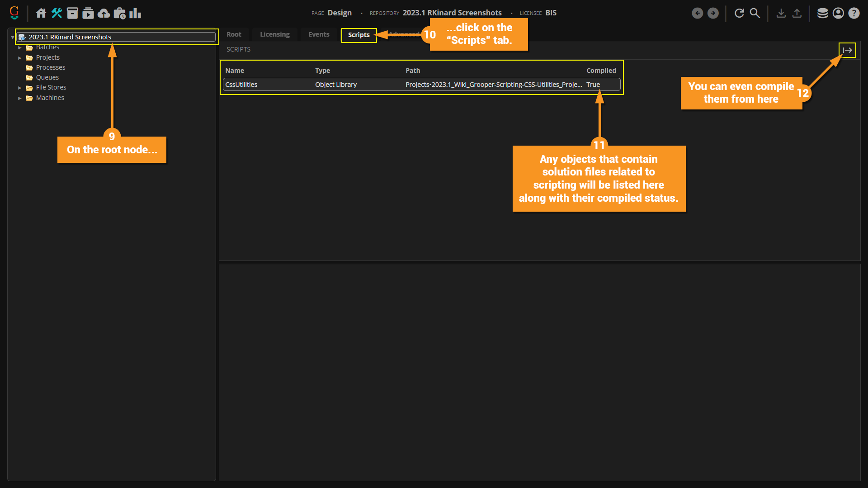
Task: Switch to the Licensing tab
Action: pyautogui.click(x=275, y=34)
